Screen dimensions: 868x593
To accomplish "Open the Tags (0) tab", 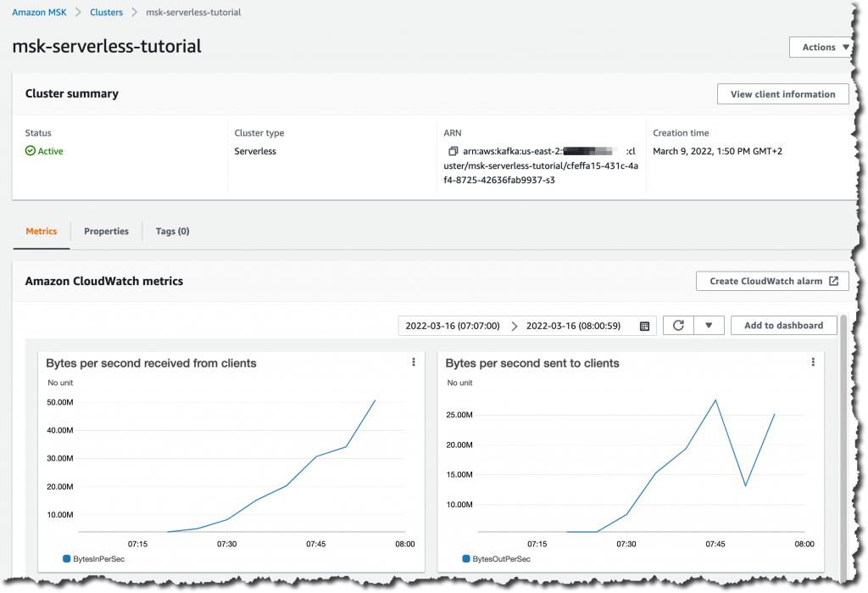I will tap(171, 231).
